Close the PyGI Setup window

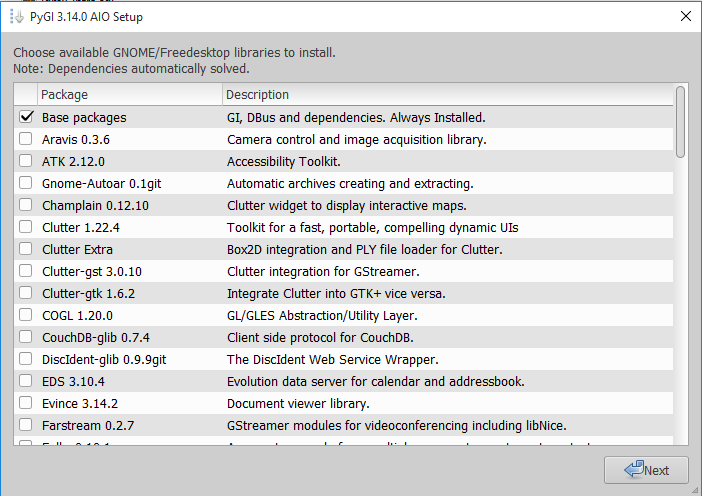point(685,17)
